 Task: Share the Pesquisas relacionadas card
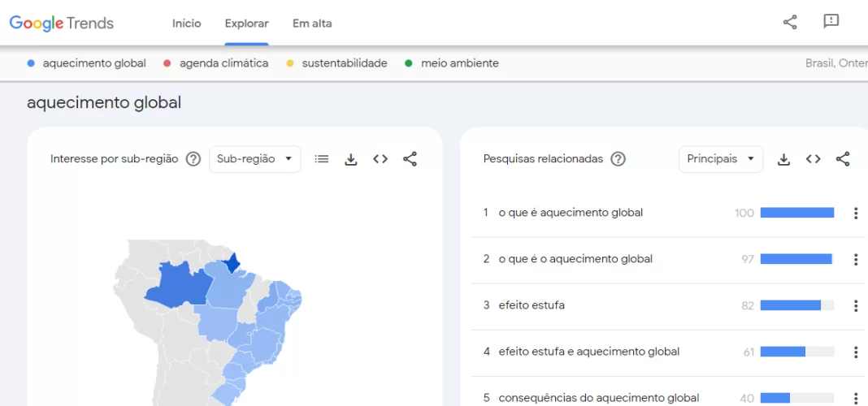pos(843,159)
